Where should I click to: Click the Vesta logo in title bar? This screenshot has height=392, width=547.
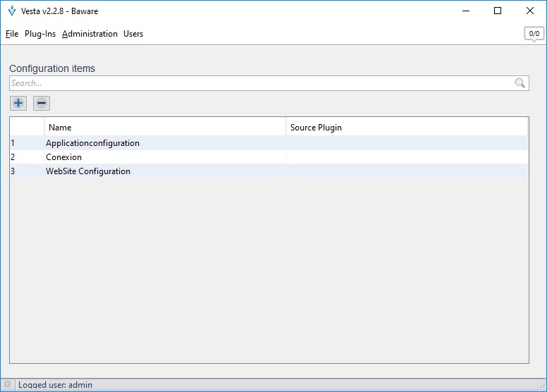11,11
